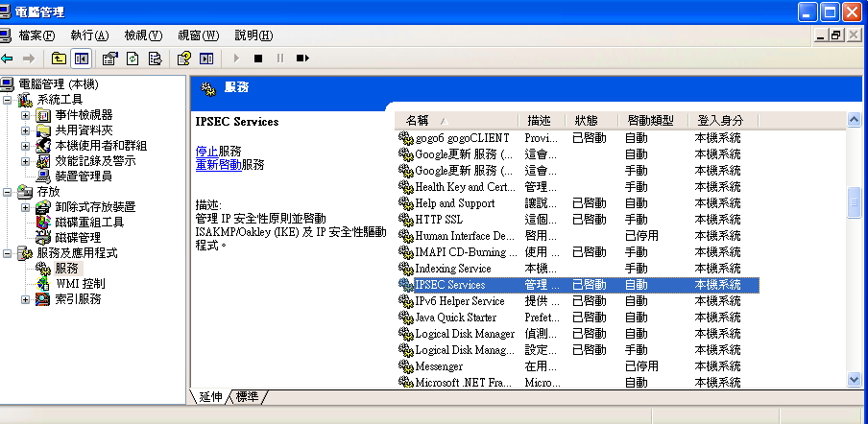This screenshot has height=424, width=868.
Task: Open the 執行(A) menu
Action: tap(89, 35)
